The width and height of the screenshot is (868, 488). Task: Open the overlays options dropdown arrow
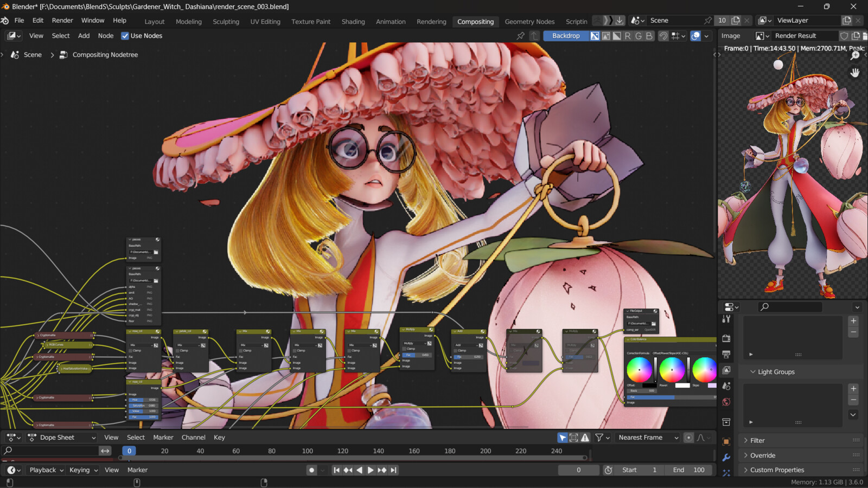(706, 36)
